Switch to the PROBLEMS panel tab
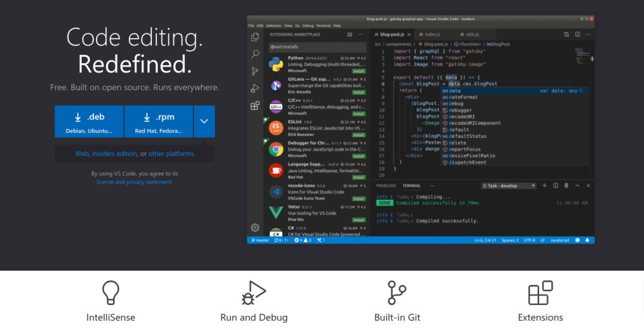Viewport: 644px width, 330px height. click(386, 186)
